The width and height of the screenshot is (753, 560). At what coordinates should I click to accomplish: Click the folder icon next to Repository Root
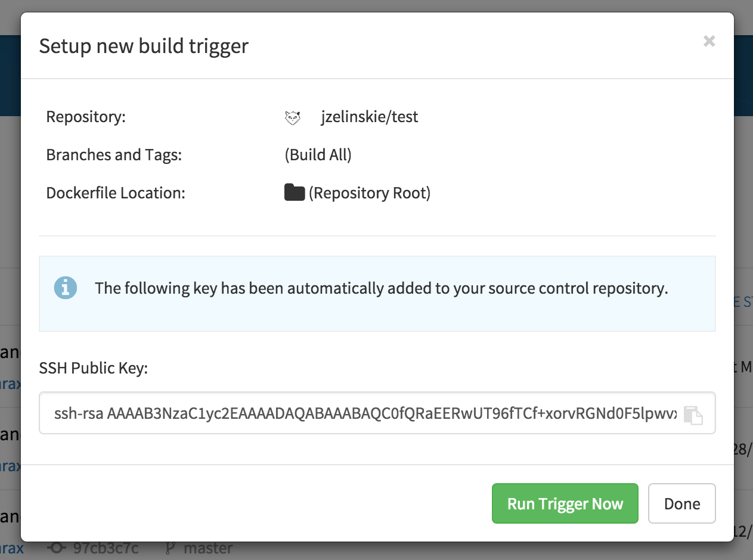293,191
